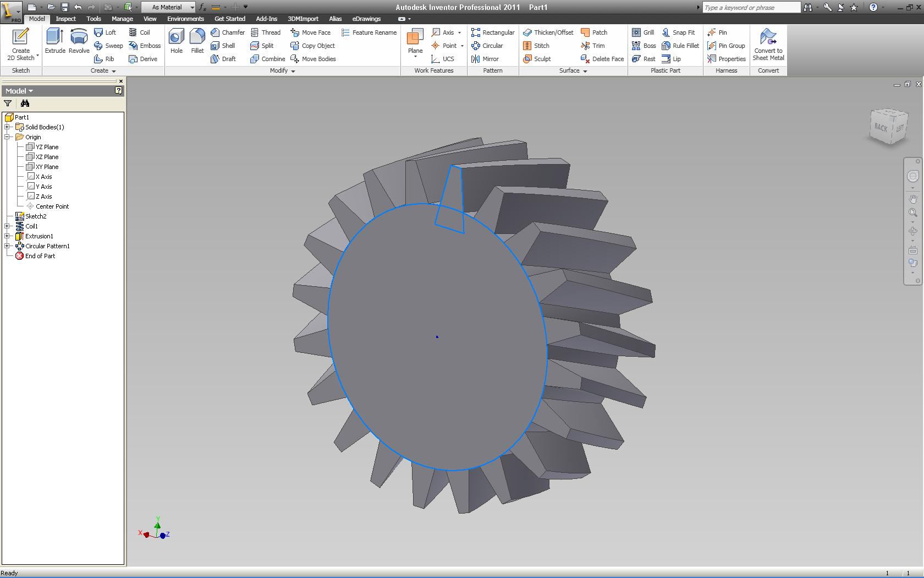The height and width of the screenshot is (578, 924).
Task: Open the material dropdown in Quick Access toolbar
Action: coord(191,7)
